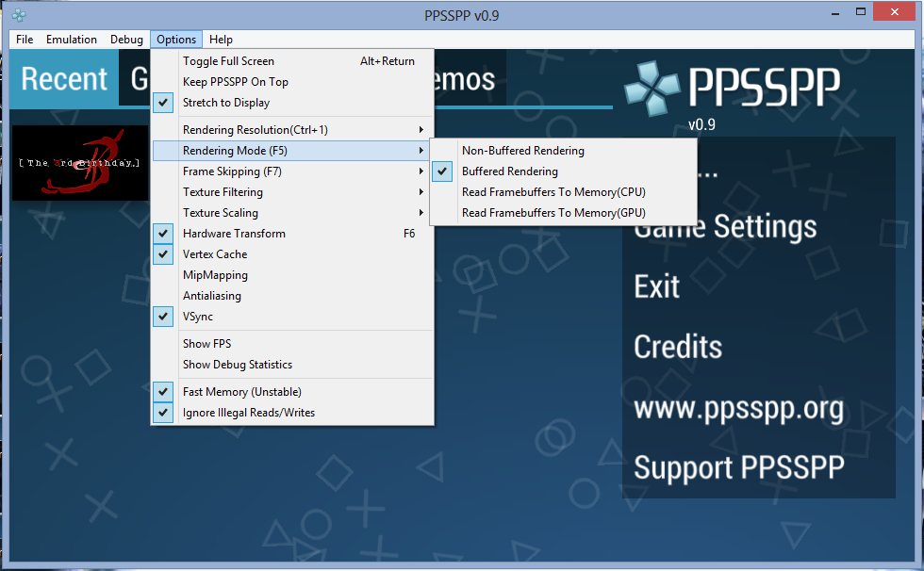
Task: Click the PPSSPP title bar app icon
Action: [18, 14]
